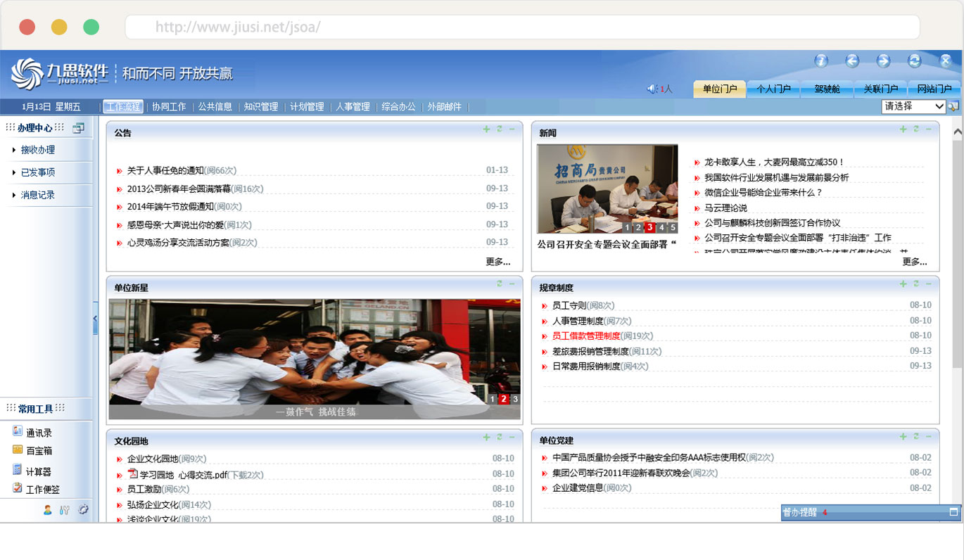
Task: Click the info icon in top header
Action: 821,61
